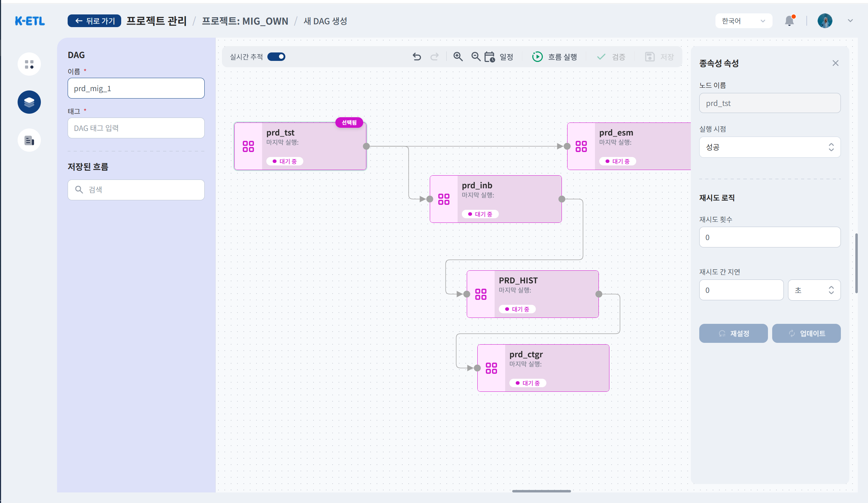The image size is (868, 503).
Task: Click the 저장된 흐름 검색 field
Action: 136,190
